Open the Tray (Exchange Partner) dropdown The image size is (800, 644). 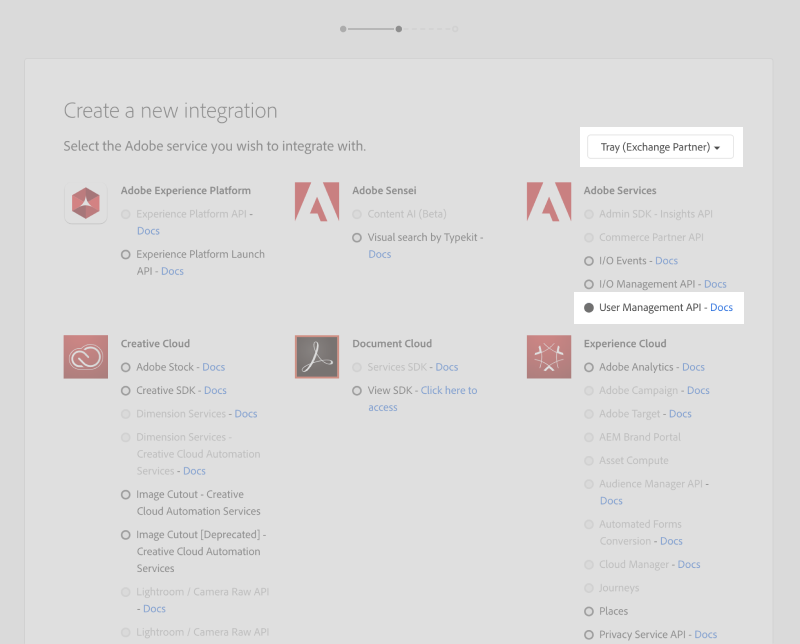tap(660, 146)
